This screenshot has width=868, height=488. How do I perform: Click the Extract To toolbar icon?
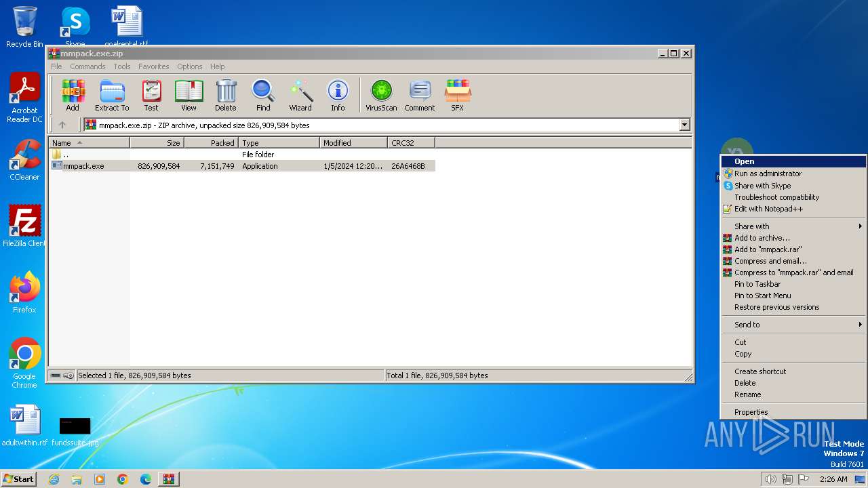pyautogui.click(x=112, y=96)
